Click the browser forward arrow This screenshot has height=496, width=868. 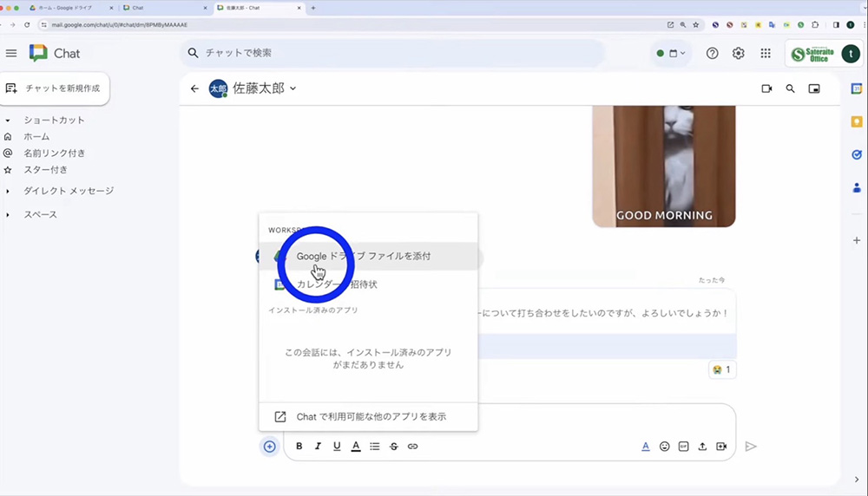pyautogui.click(x=13, y=25)
